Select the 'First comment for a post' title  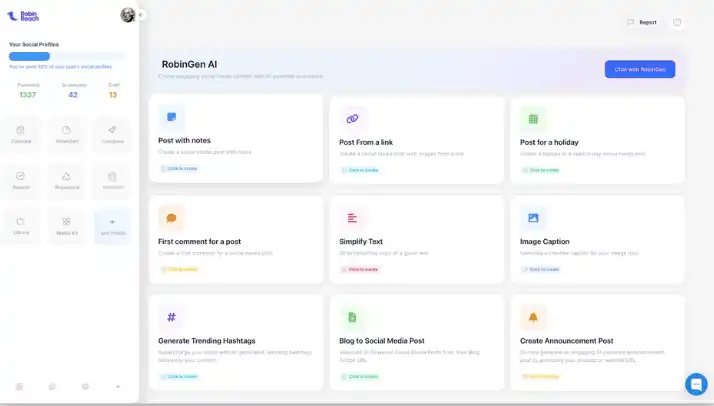point(199,242)
